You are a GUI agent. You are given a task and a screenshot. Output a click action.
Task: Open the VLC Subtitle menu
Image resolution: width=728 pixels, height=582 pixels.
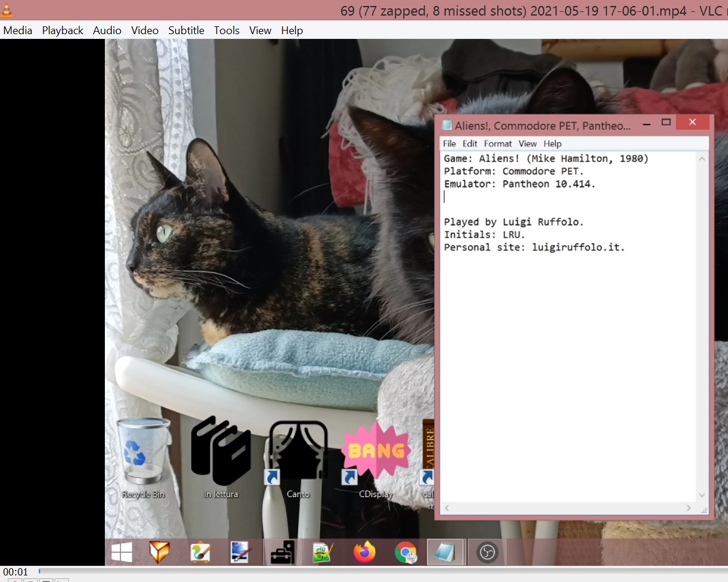tap(186, 31)
